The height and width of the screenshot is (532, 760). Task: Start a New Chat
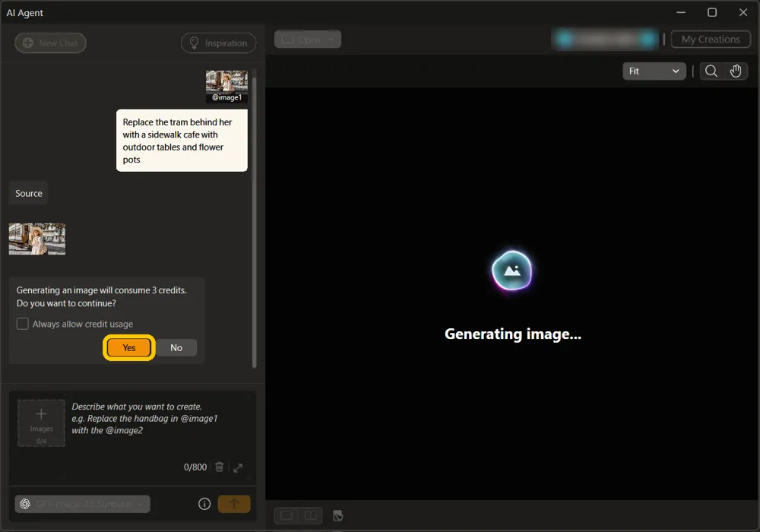[50, 43]
